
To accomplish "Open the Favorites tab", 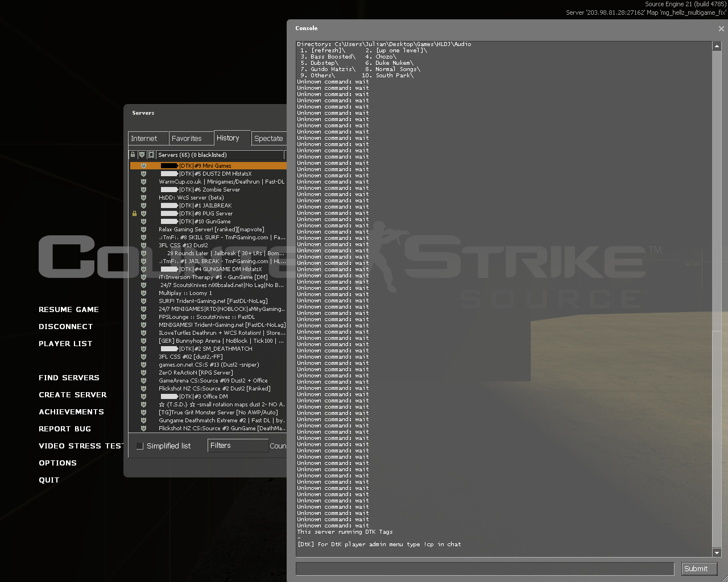I will pos(191,139).
